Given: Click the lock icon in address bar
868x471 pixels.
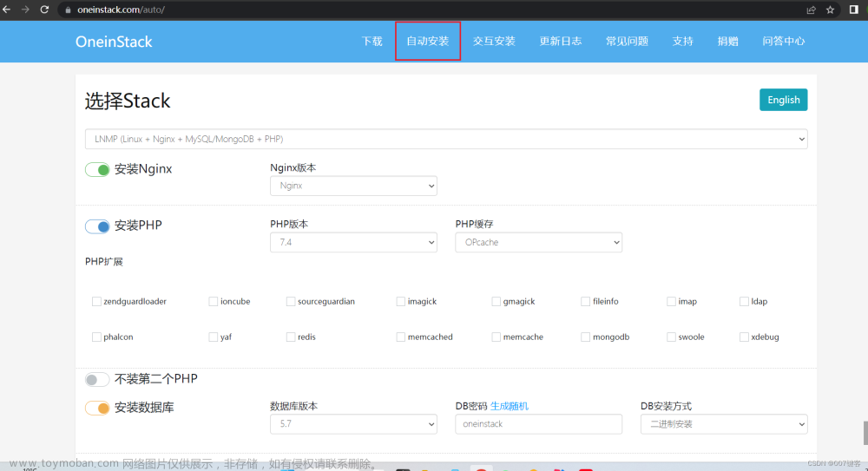Looking at the screenshot, I should tap(68, 10).
